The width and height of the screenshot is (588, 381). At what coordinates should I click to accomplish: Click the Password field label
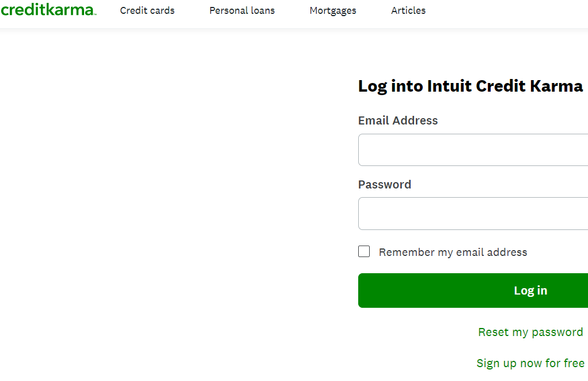[x=385, y=184]
